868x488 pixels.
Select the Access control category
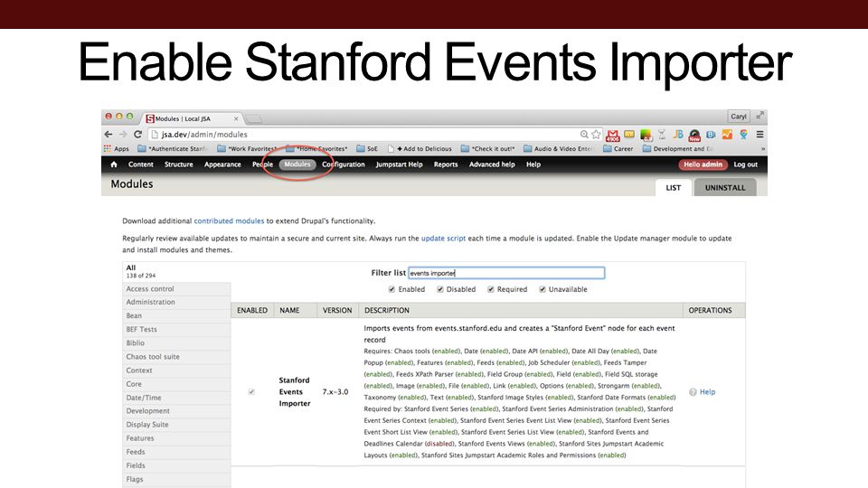pyautogui.click(x=176, y=289)
